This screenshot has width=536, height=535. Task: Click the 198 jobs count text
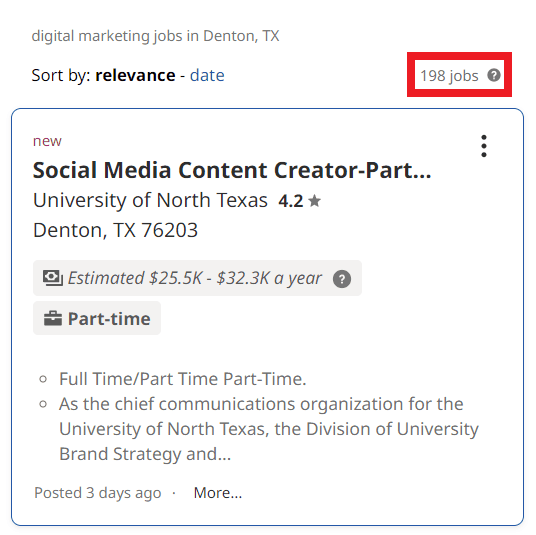coord(449,76)
